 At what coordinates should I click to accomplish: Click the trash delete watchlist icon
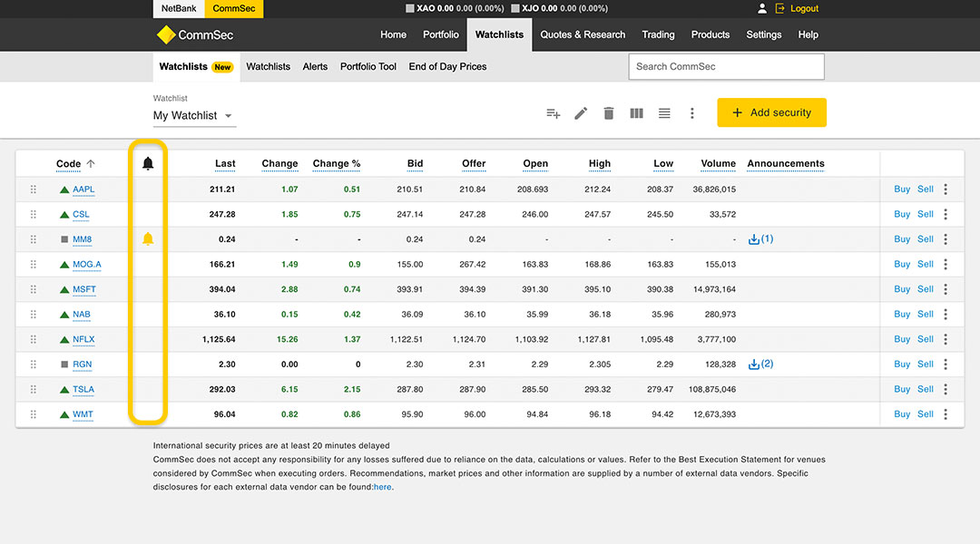click(609, 113)
